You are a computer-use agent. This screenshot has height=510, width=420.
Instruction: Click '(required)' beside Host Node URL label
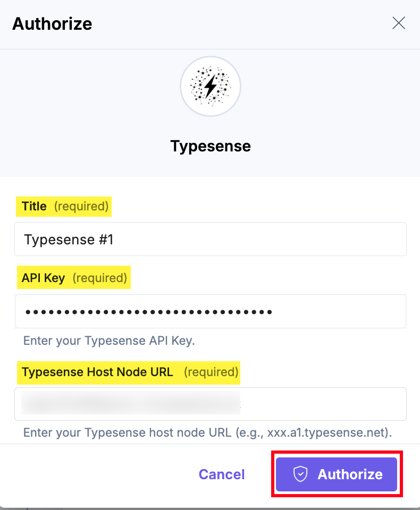pos(211,372)
